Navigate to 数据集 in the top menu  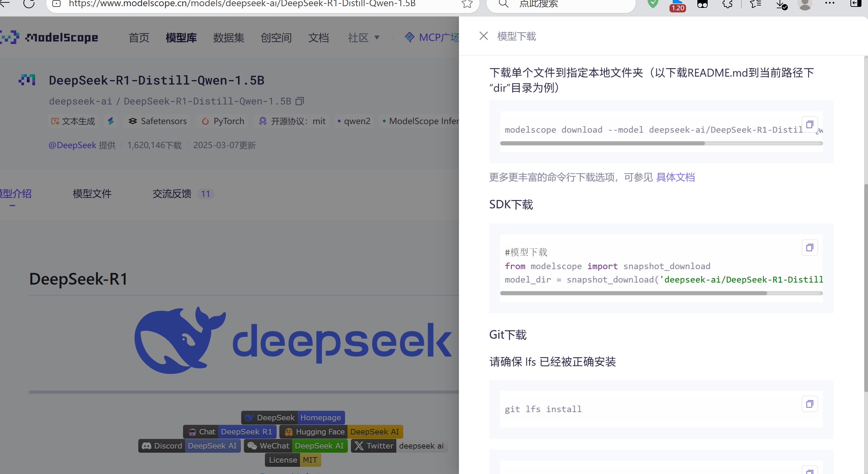(229, 37)
